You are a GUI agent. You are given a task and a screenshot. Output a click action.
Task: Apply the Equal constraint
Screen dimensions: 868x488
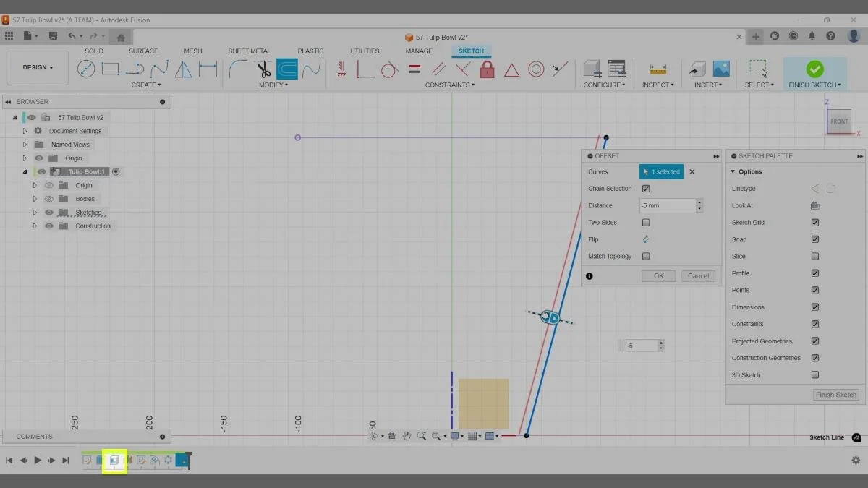[414, 69]
